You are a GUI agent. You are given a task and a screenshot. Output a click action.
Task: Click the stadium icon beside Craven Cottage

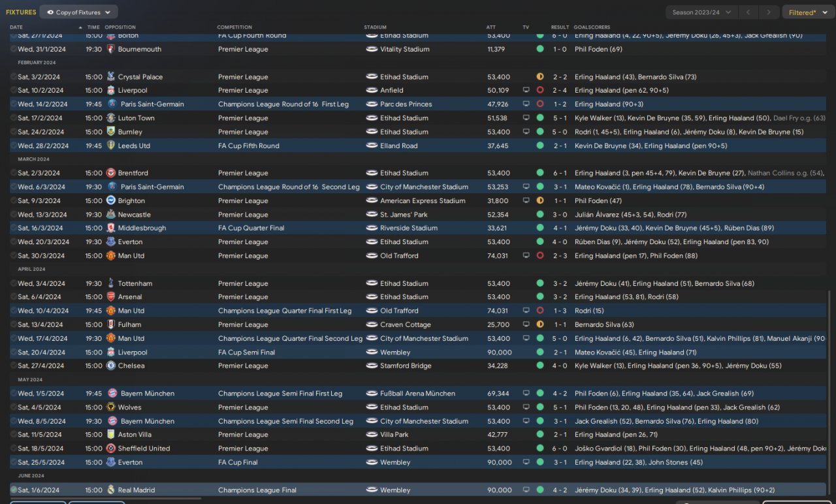[372, 324]
